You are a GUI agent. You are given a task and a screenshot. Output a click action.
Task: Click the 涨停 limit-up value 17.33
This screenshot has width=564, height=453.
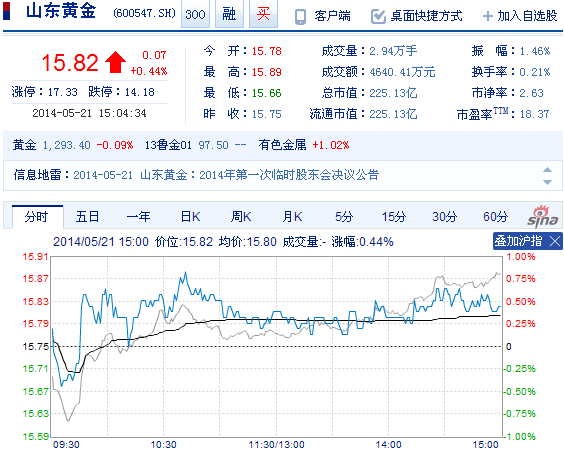pyautogui.click(x=63, y=92)
